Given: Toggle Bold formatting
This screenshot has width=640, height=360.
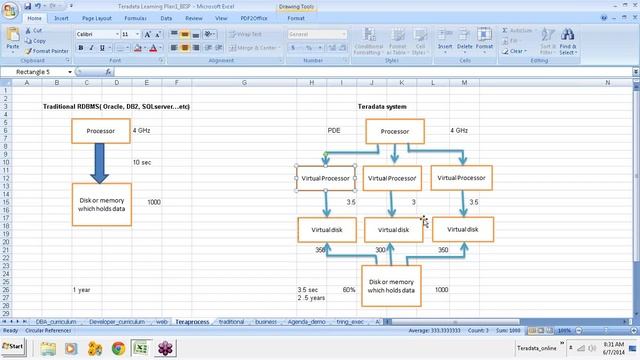Looking at the screenshot, I should (x=81, y=48).
